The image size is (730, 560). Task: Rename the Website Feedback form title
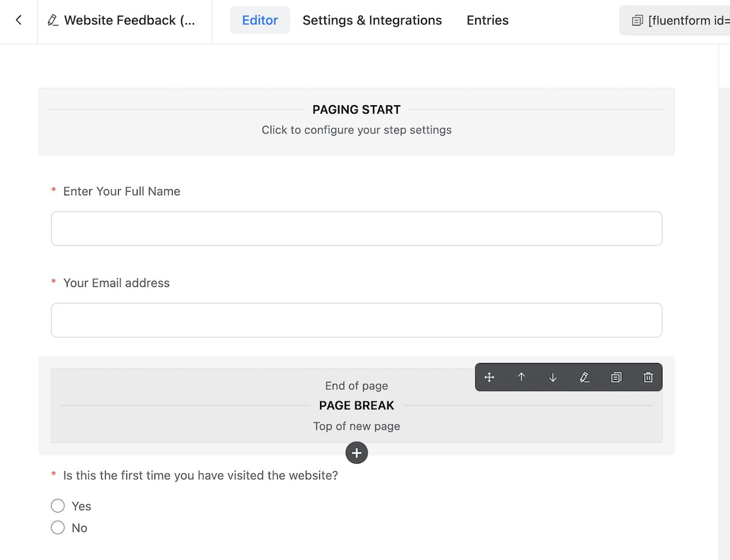coord(130,20)
